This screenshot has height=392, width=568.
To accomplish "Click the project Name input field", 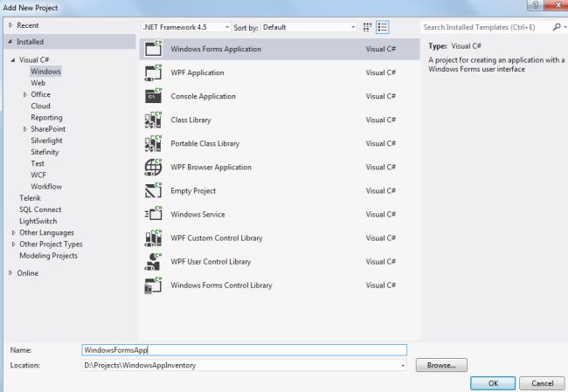I will coord(244,350).
